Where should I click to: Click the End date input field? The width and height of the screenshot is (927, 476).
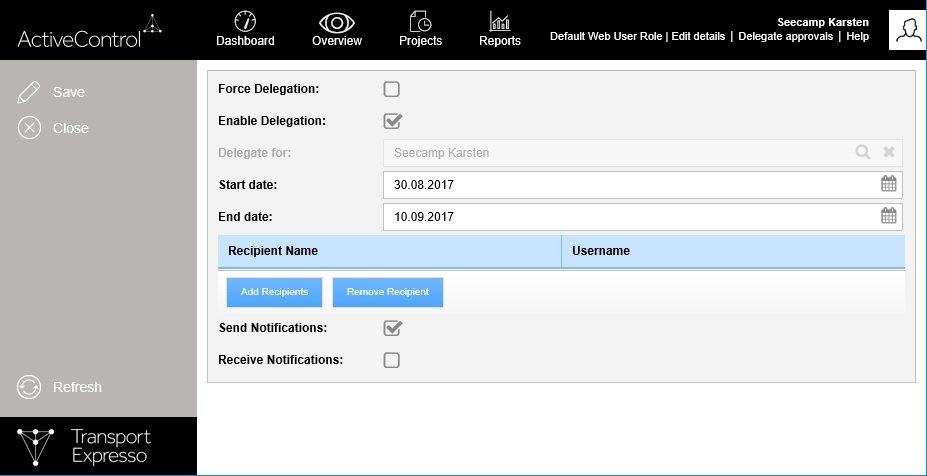point(643,216)
